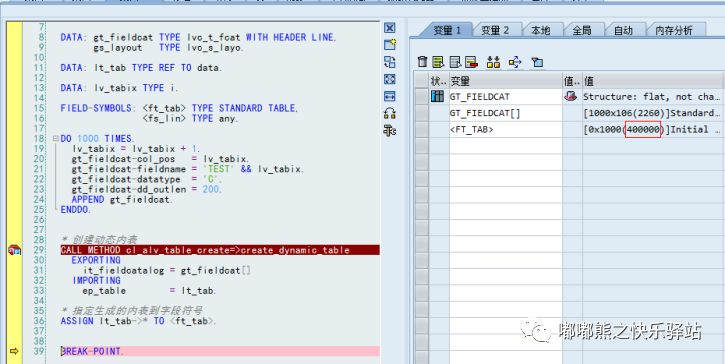This screenshot has height=364, width=725.
Task: Click the empty variable cell below <FT_TAB>
Action: pyautogui.click(x=505, y=146)
